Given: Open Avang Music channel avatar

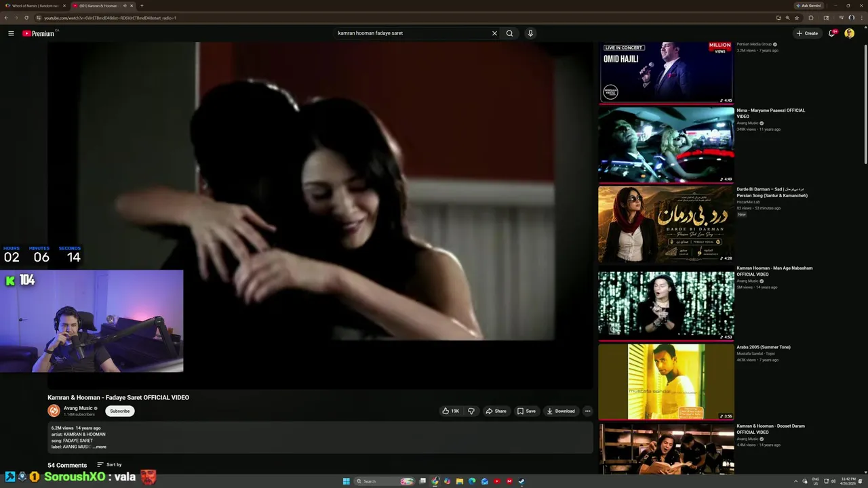Looking at the screenshot, I should pyautogui.click(x=54, y=411).
